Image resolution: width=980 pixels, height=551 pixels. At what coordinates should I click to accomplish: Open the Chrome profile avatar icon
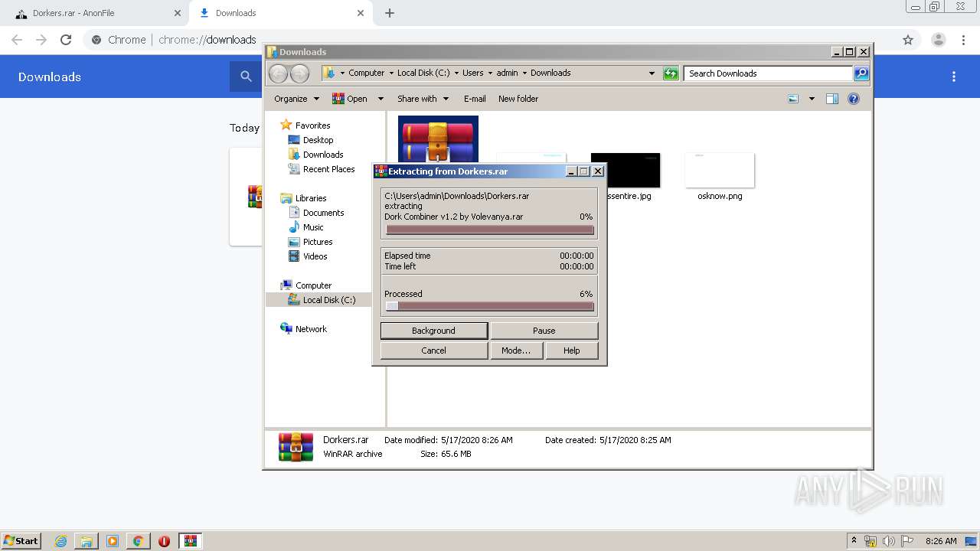938,40
